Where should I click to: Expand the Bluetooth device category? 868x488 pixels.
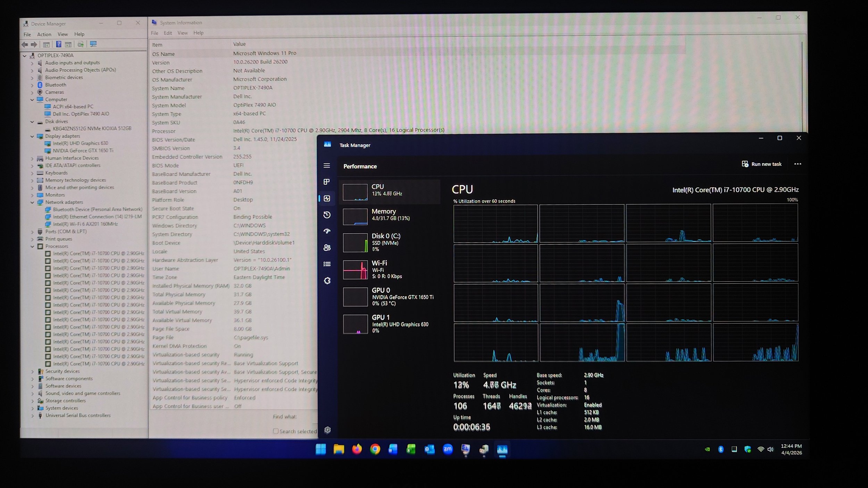(x=32, y=85)
